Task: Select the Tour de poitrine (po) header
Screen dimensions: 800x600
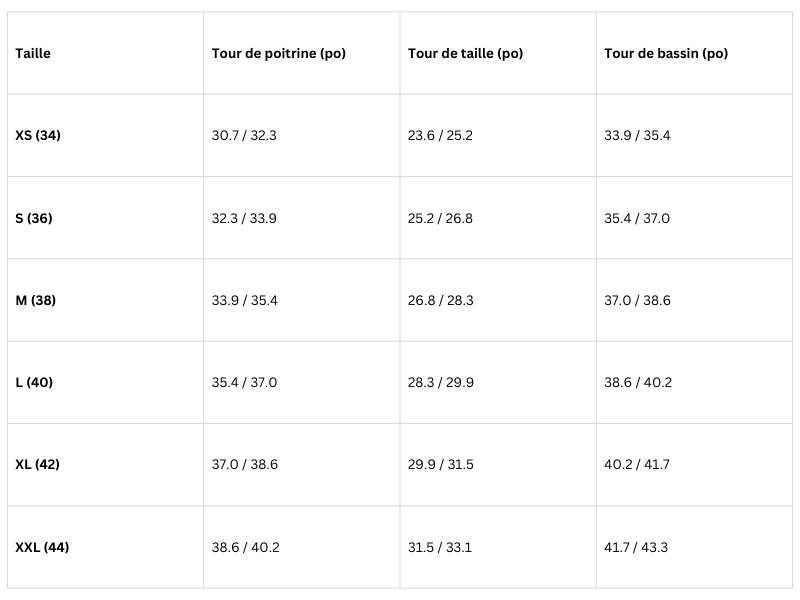Action: click(x=279, y=54)
